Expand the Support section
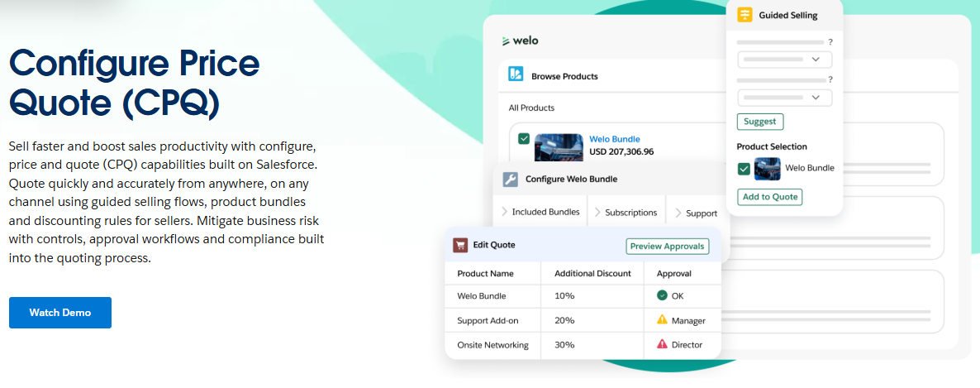The width and height of the screenshot is (980, 388). point(697,213)
